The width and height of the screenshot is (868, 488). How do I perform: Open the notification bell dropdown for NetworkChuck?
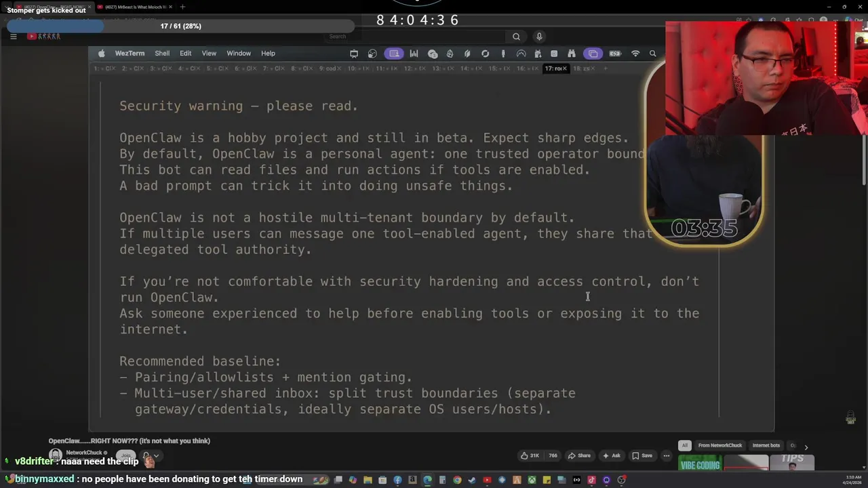pos(151,456)
